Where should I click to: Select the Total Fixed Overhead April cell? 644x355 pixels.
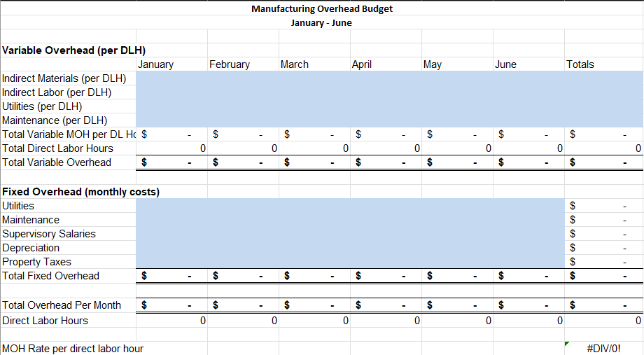tap(386, 276)
